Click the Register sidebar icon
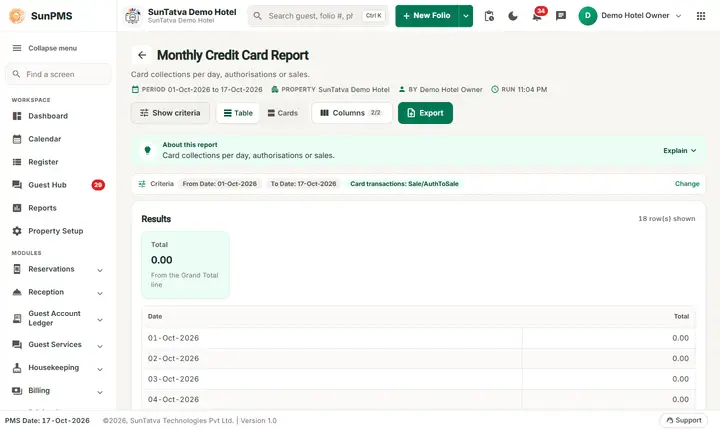 [x=17, y=162]
